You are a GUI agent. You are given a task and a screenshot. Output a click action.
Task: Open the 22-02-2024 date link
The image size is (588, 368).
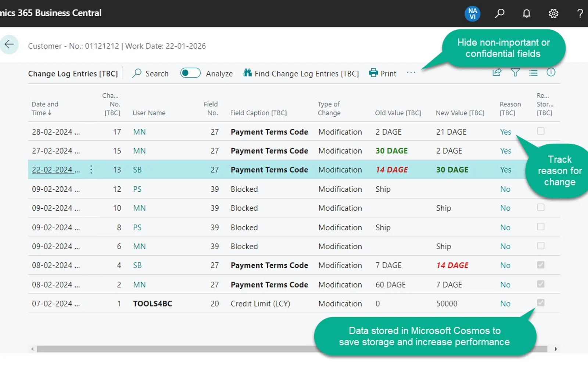pyautogui.click(x=55, y=170)
